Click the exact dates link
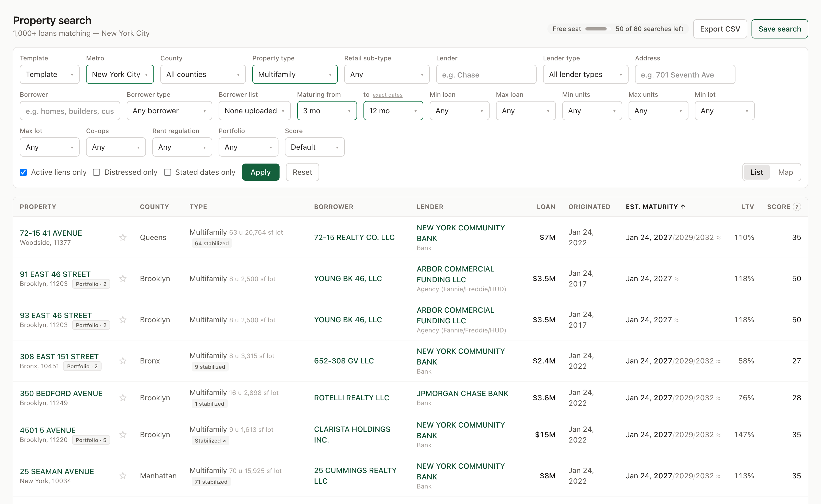 387,95
